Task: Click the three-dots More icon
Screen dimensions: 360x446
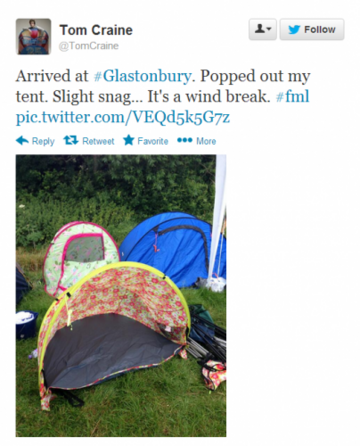Action: (x=185, y=140)
